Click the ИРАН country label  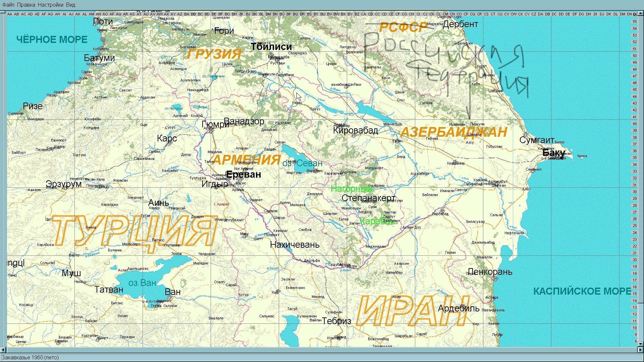click(413, 310)
